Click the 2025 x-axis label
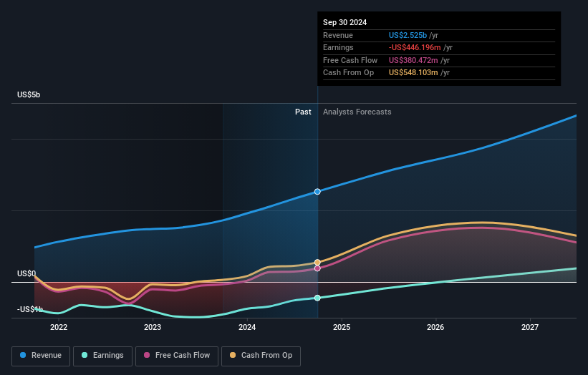The height and width of the screenshot is (375, 588). click(x=342, y=327)
